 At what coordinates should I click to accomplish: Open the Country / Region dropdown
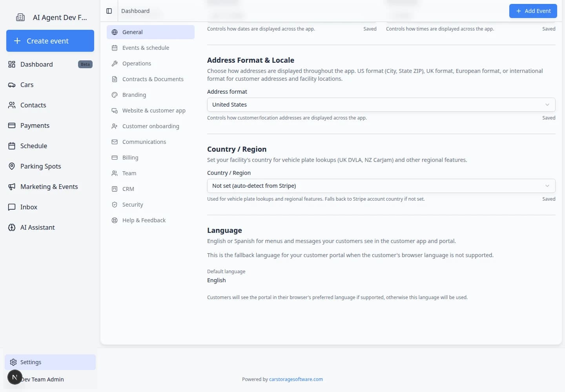[381, 186]
